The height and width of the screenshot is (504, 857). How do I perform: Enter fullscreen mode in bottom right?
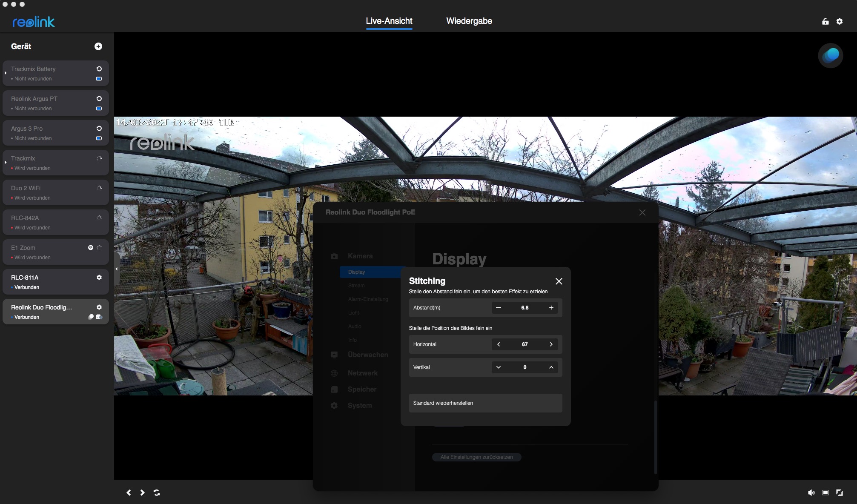click(840, 493)
